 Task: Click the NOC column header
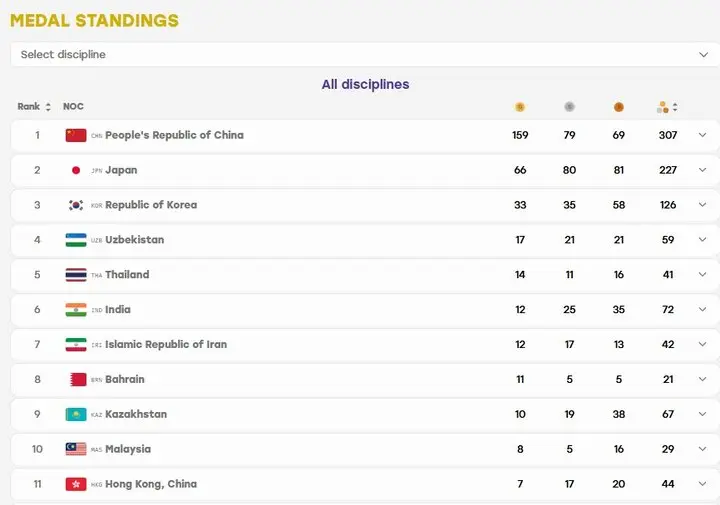tap(73, 107)
